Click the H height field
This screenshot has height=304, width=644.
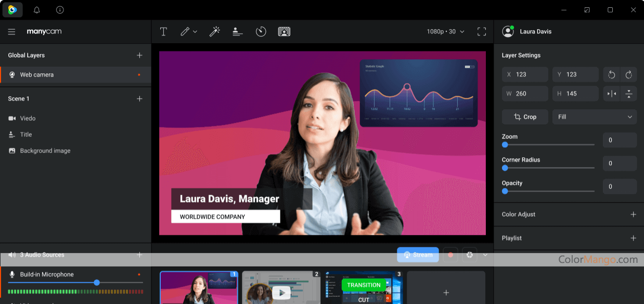[x=575, y=94]
